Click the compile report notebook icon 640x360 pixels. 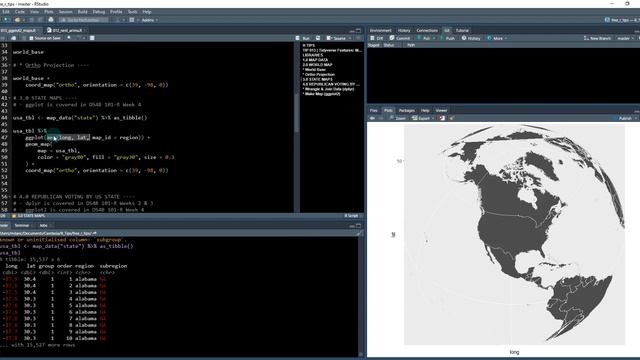(92, 38)
